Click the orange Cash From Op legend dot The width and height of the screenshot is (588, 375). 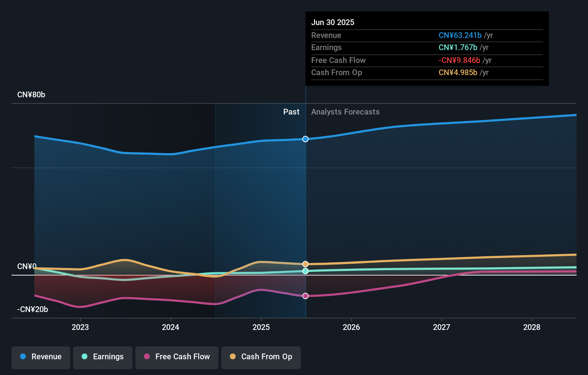point(233,357)
